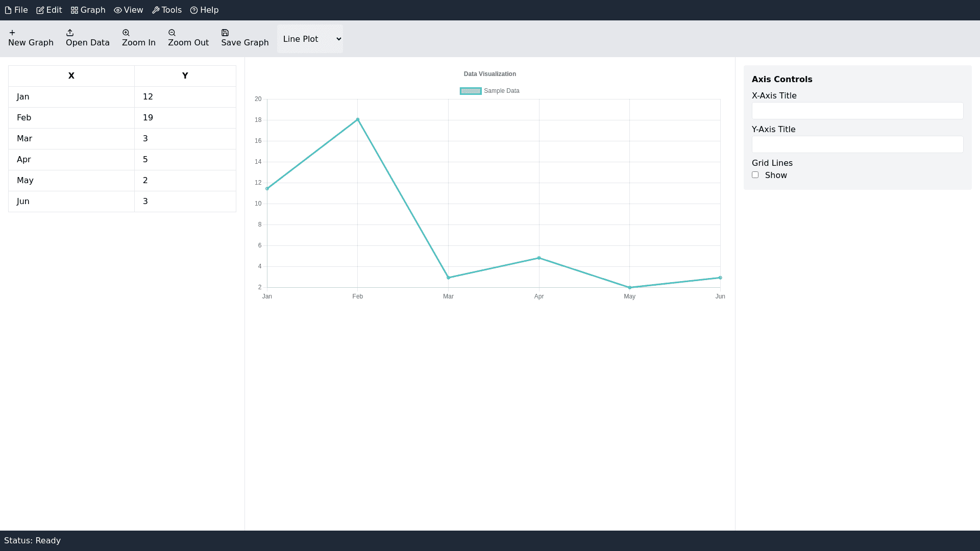Click the Tools wrench icon
The height and width of the screenshot is (551, 980).
(155, 10)
